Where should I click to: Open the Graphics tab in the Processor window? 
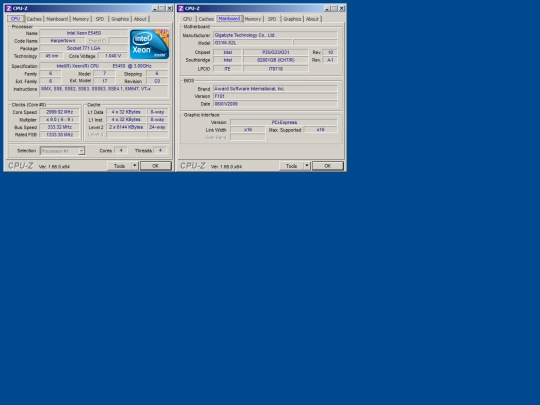tap(120, 19)
